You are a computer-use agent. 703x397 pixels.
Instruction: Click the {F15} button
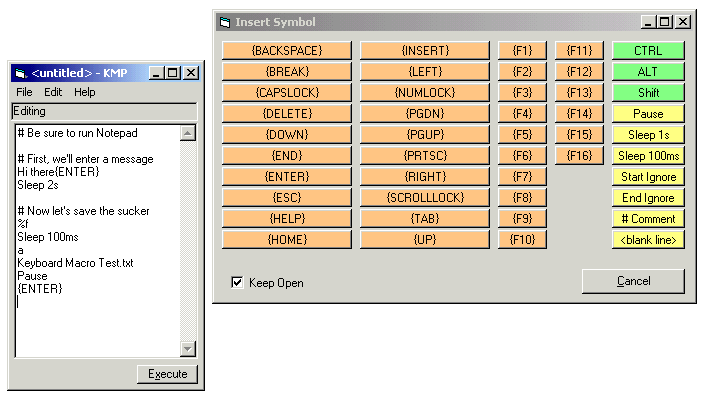click(579, 135)
